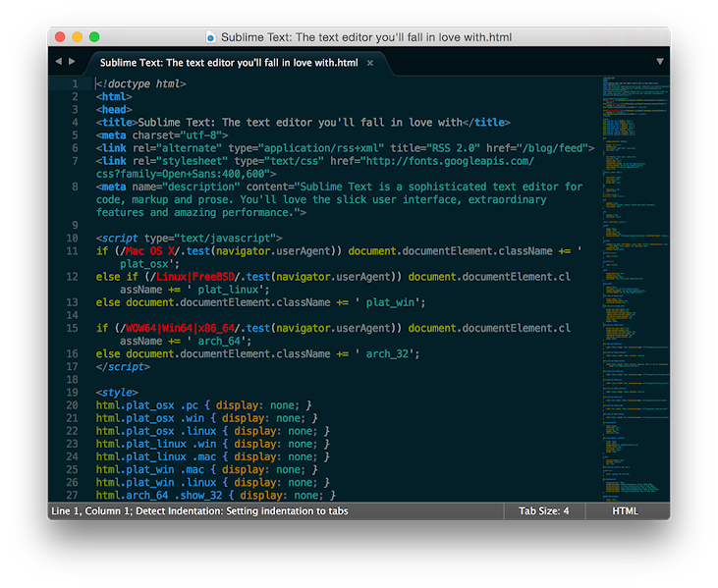Image resolution: width=718 pixels, height=588 pixels.
Task: Click the minimap on the right side
Action: (x=635, y=290)
